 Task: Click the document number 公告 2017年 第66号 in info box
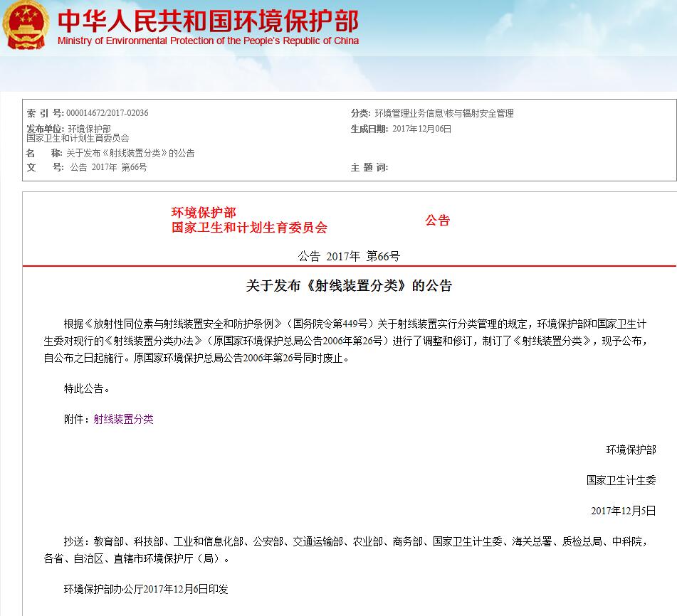[x=108, y=167]
